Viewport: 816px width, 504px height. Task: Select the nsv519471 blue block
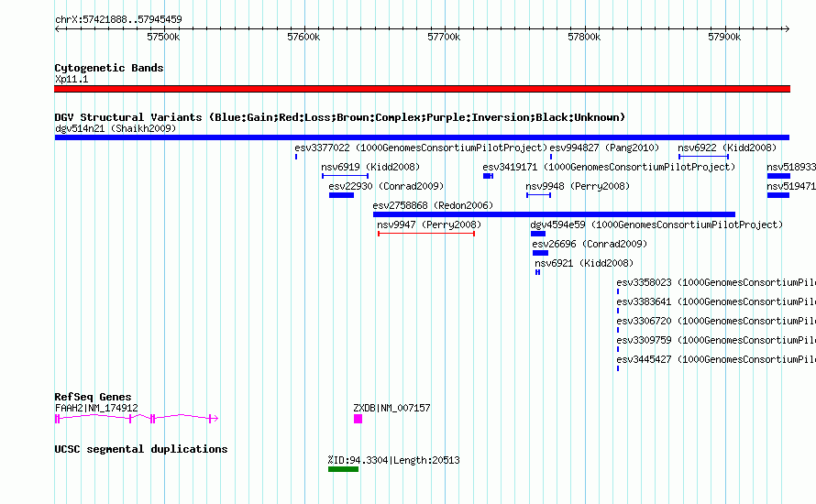tap(778, 195)
